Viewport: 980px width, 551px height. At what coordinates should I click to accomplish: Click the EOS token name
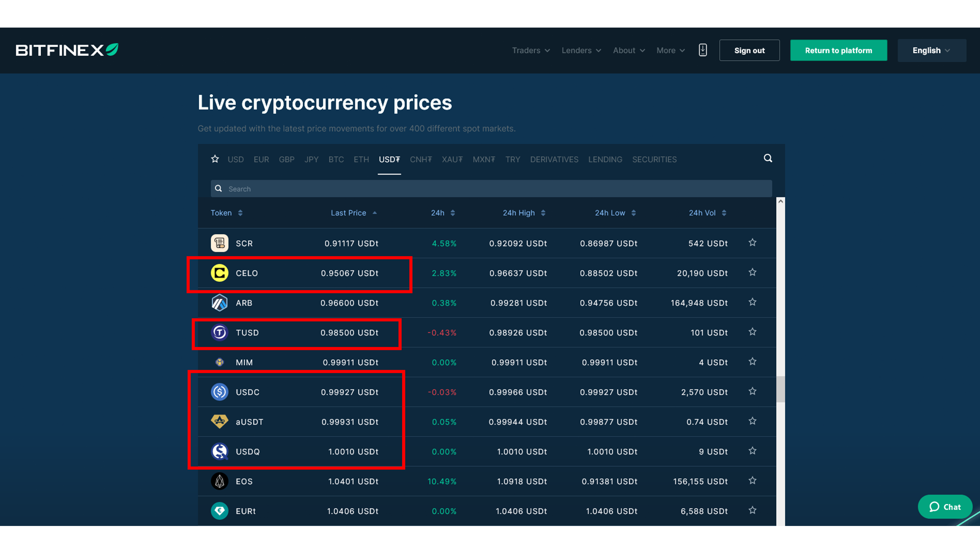244,481
